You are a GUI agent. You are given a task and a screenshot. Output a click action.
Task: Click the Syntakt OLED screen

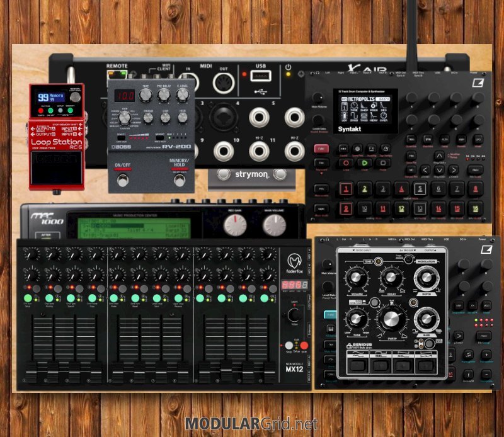pyautogui.click(x=365, y=111)
